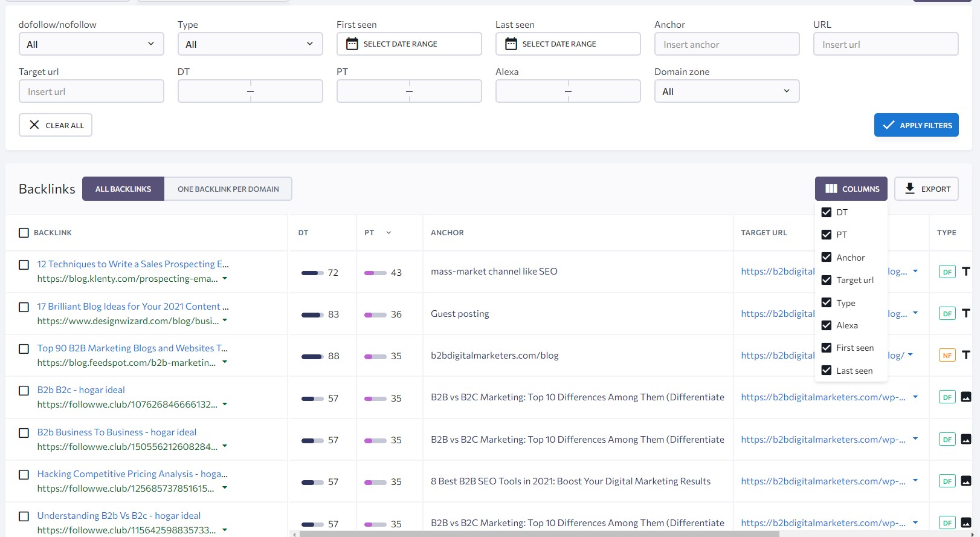This screenshot has width=980, height=537.
Task: Click checkmark icon on Apply Filters button
Action: coord(889,125)
